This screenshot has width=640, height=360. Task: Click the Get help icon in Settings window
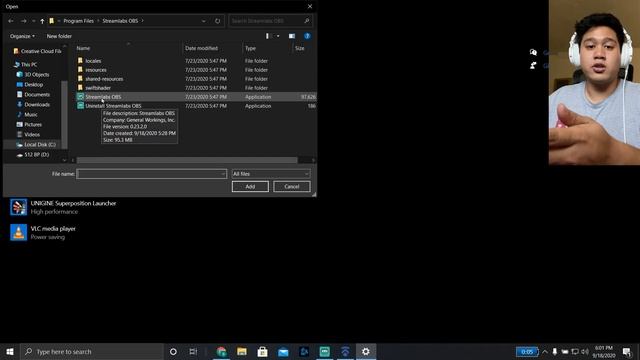[x=533, y=52]
